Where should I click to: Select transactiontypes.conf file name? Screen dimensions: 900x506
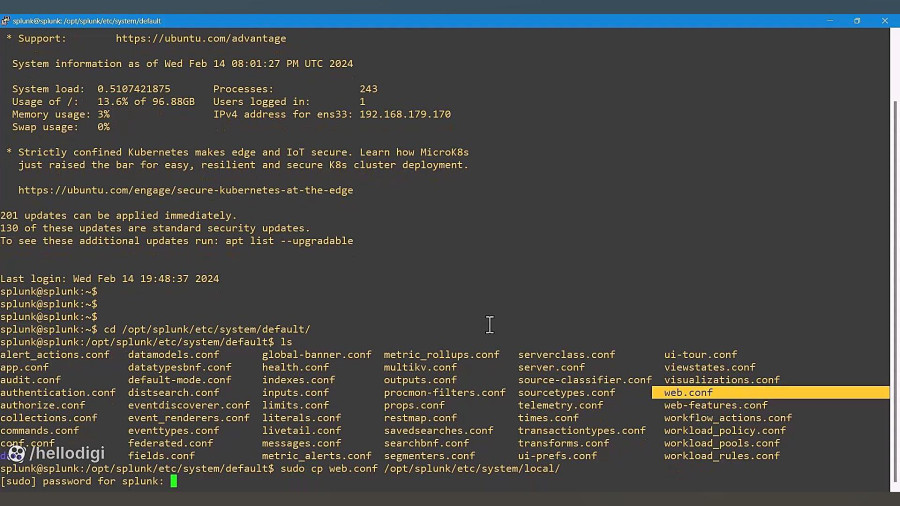click(x=582, y=430)
